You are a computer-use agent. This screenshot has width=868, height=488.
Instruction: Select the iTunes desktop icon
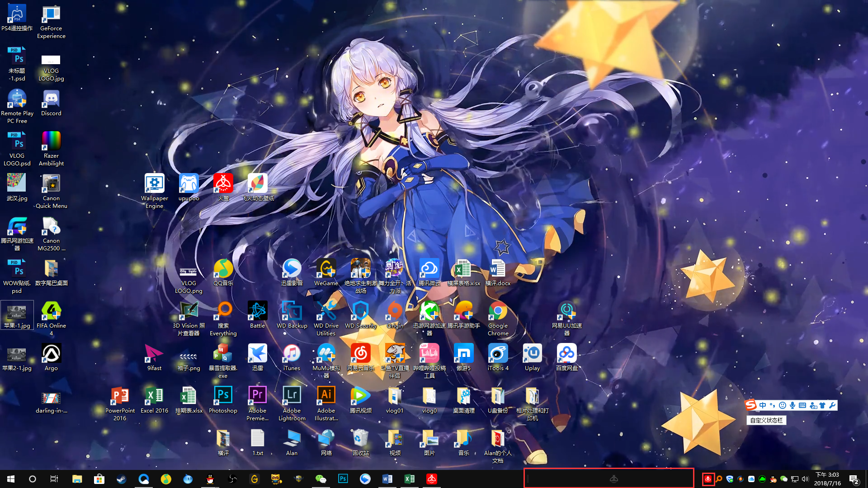[292, 357]
